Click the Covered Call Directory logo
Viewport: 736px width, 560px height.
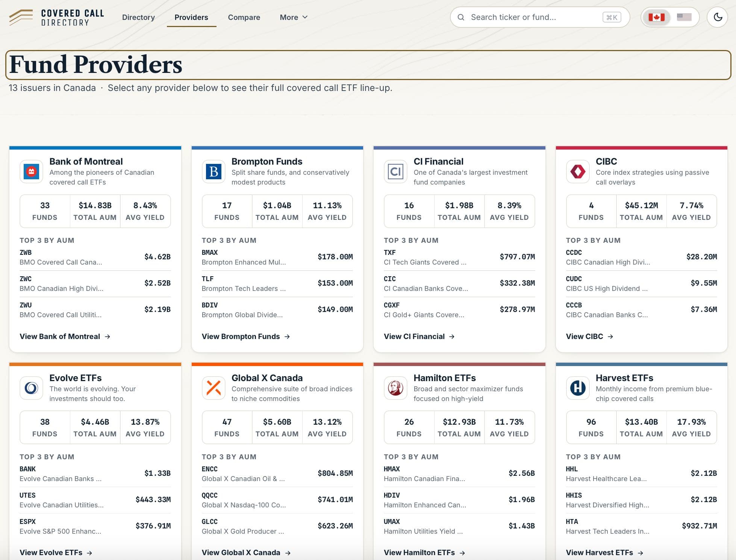pyautogui.click(x=57, y=17)
